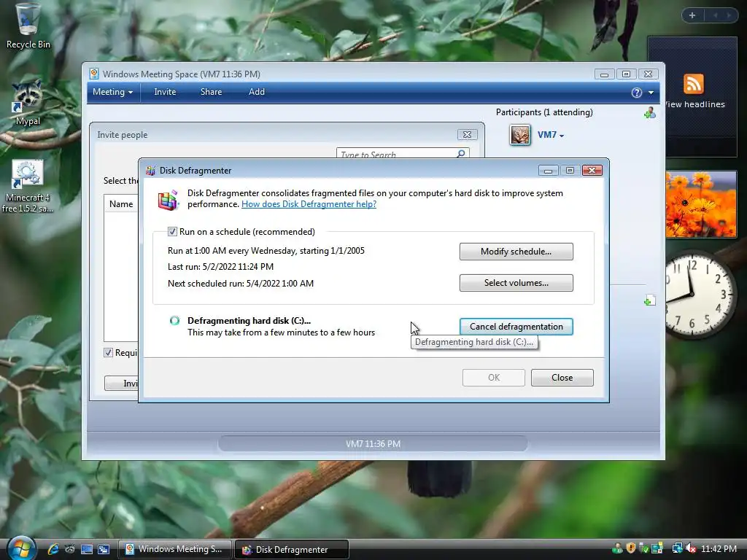747x560 pixels.
Task: Open the Meeting menu dropdown
Action: 113,92
